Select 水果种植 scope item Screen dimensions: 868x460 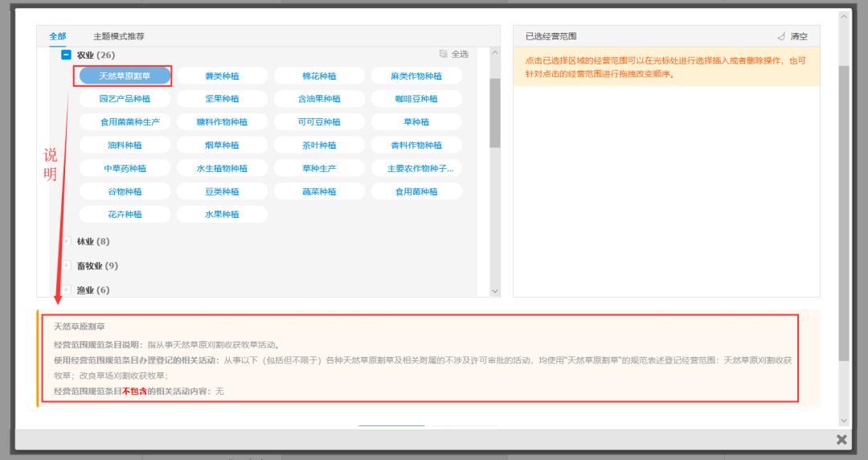pos(222,215)
